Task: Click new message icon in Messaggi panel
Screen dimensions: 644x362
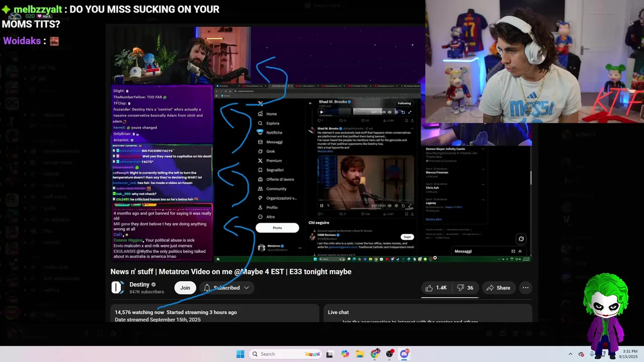Action: (513, 251)
